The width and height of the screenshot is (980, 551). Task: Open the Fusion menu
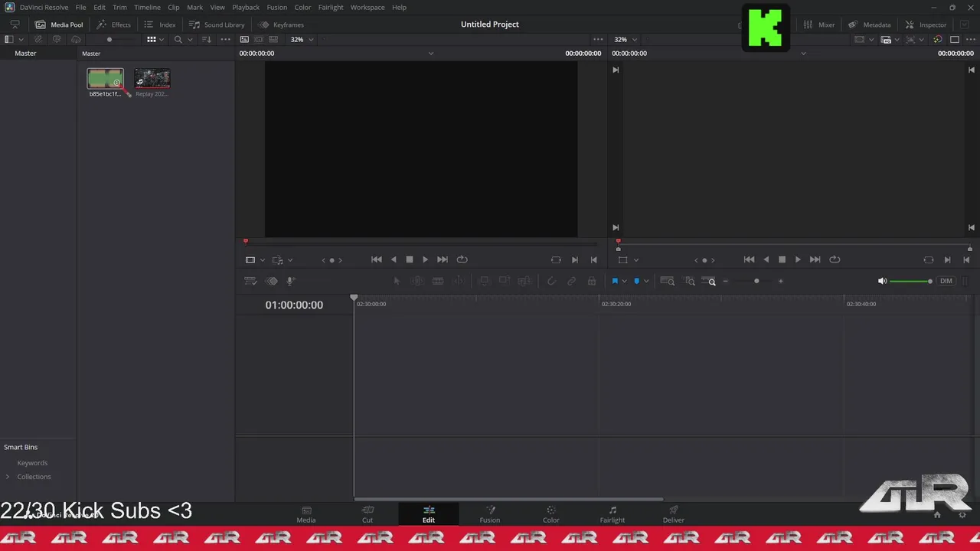pyautogui.click(x=276, y=7)
